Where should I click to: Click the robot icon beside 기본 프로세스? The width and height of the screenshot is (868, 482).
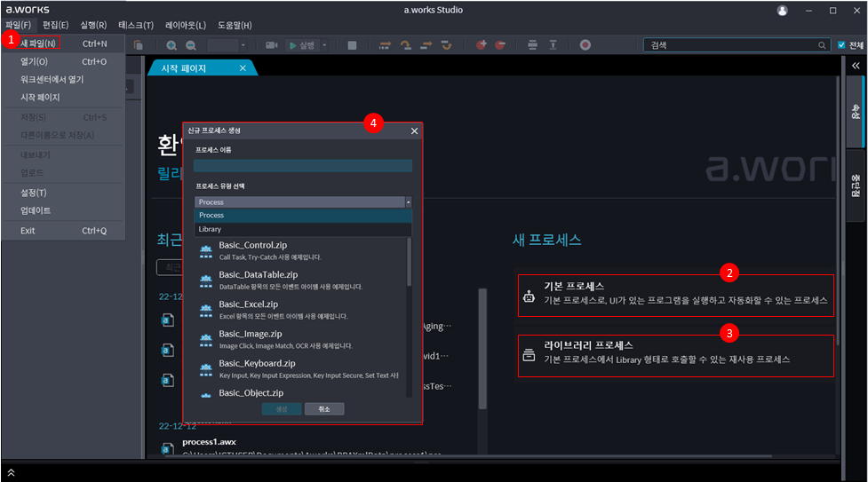[530, 296]
